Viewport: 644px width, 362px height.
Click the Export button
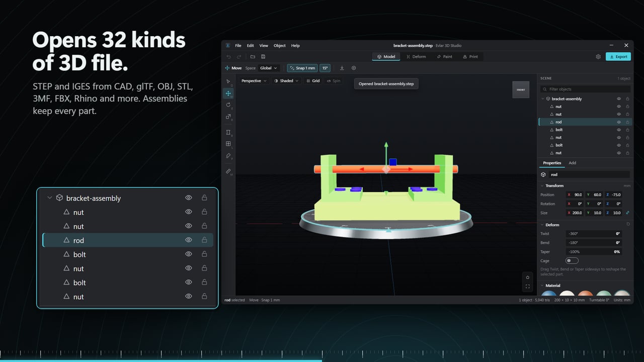coord(618,57)
